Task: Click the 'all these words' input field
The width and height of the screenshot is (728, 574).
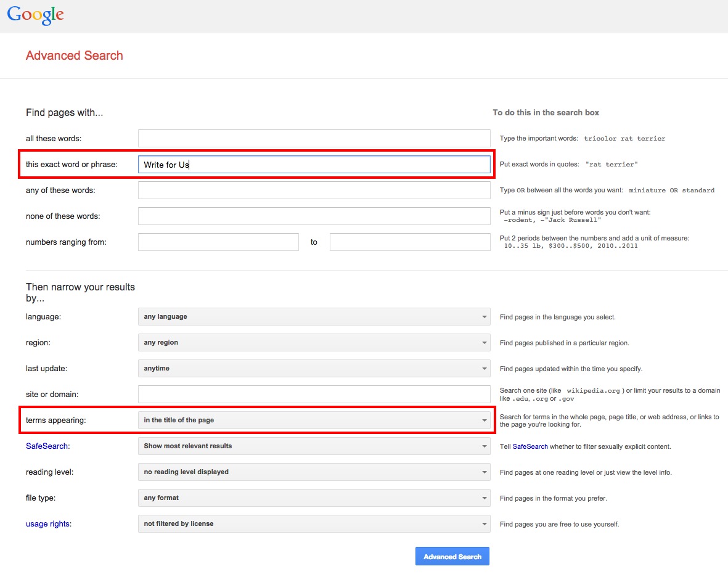Action: click(314, 139)
